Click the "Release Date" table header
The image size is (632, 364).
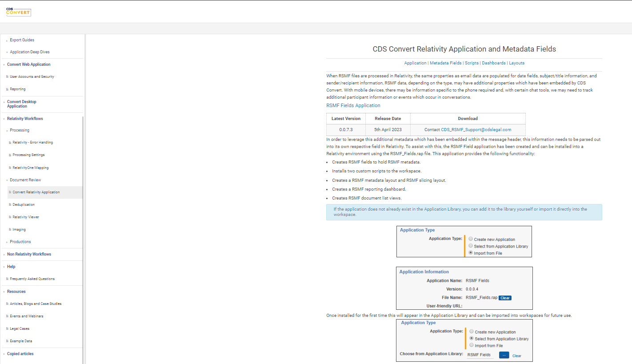(388, 119)
